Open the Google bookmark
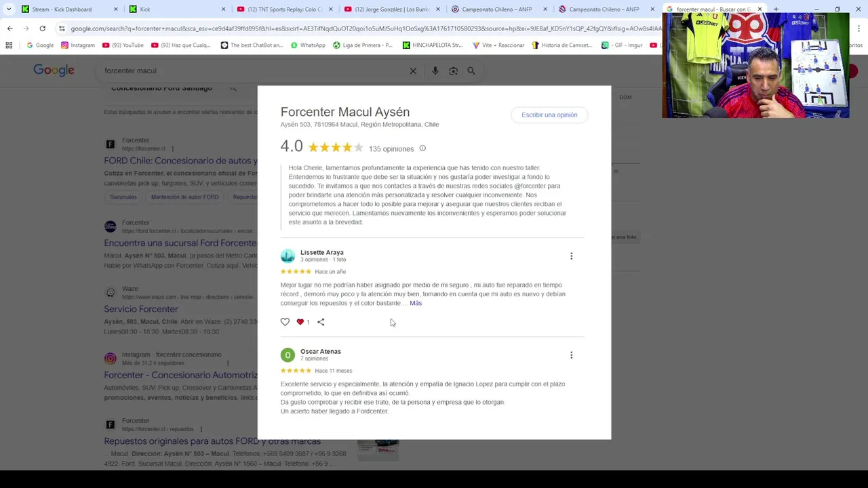 (x=40, y=45)
